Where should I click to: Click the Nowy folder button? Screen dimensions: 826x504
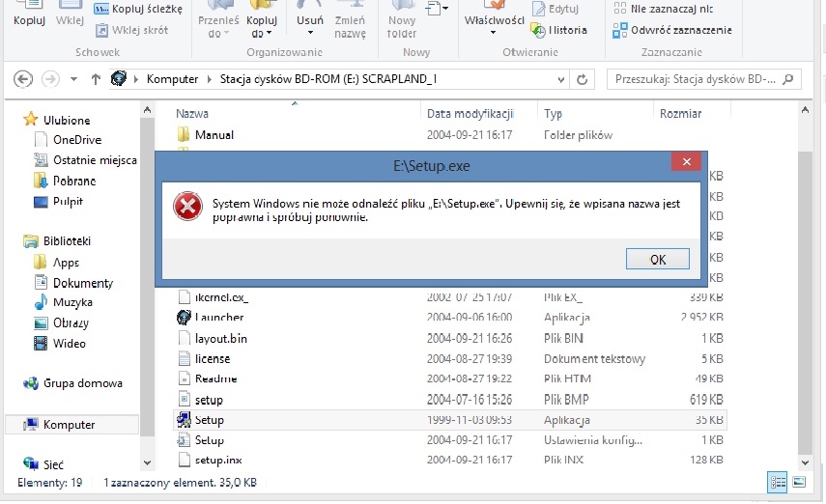coord(402,21)
